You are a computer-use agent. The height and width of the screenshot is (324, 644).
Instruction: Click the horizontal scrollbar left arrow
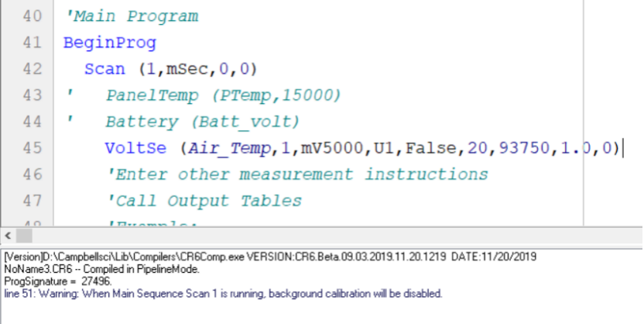click(x=8, y=236)
